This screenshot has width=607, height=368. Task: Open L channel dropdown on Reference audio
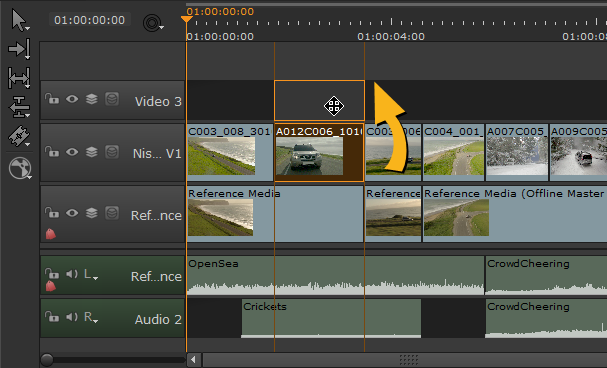[x=91, y=275]
